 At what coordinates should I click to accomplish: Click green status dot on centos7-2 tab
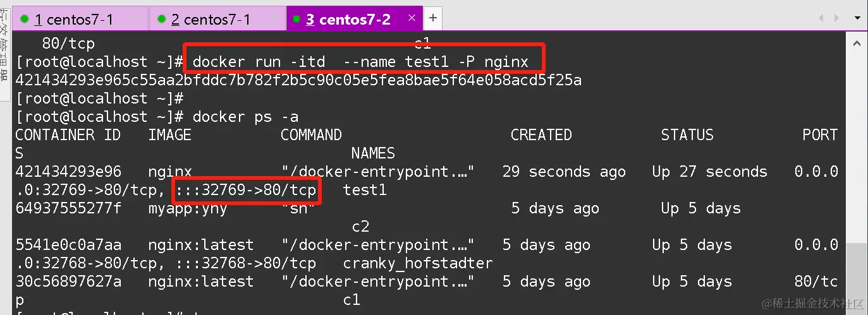pyautogui.click(x=296, y=19)
